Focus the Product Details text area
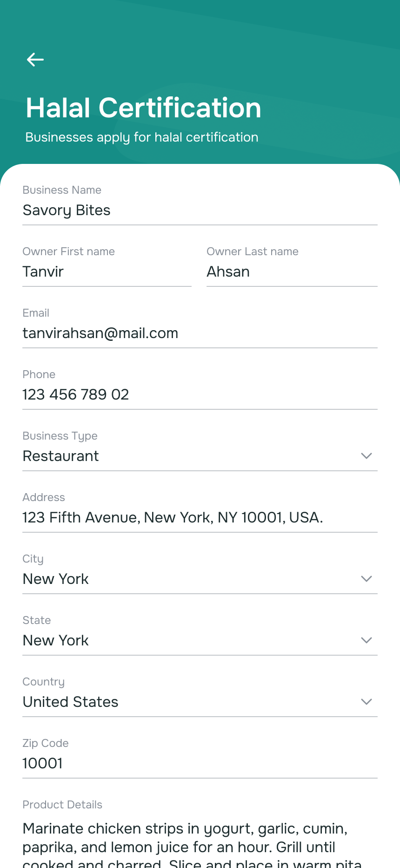The width and height of the screenshot is (400, 868). coord(200,845)
